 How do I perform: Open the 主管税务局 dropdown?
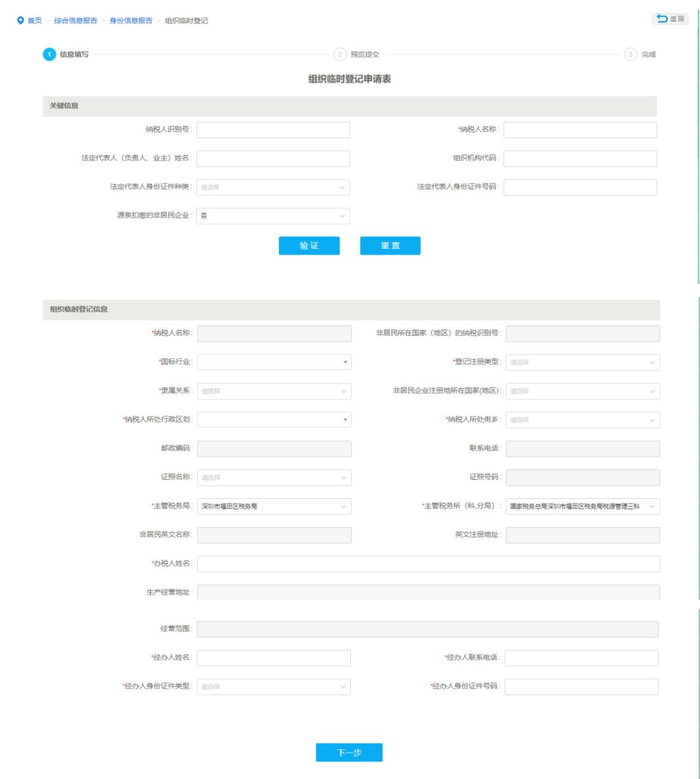[x=274, y=506]
